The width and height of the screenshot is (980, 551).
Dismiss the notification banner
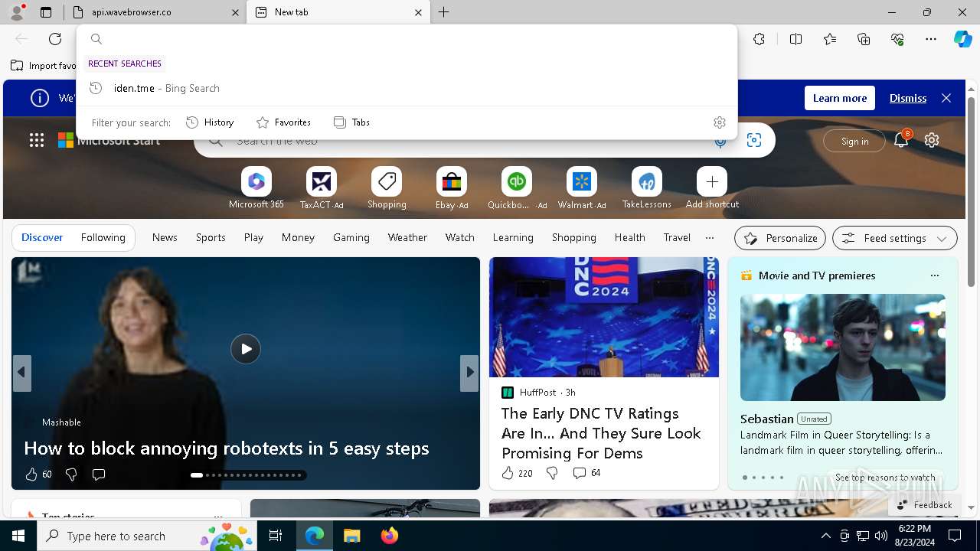point(908,98)
